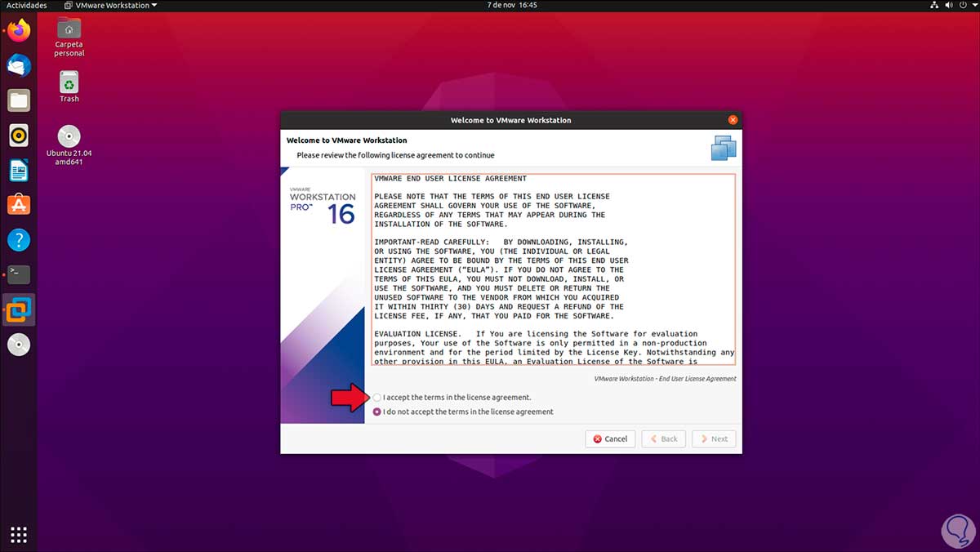Open Carpeta personal desktop folder

pos(69,37)
